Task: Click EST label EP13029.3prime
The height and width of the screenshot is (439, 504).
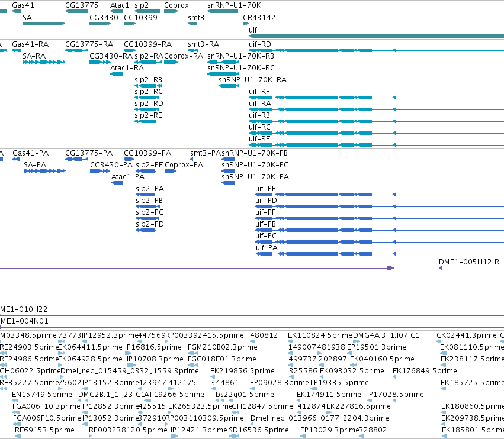Action: pyautogui.click(x=329, y=430)
